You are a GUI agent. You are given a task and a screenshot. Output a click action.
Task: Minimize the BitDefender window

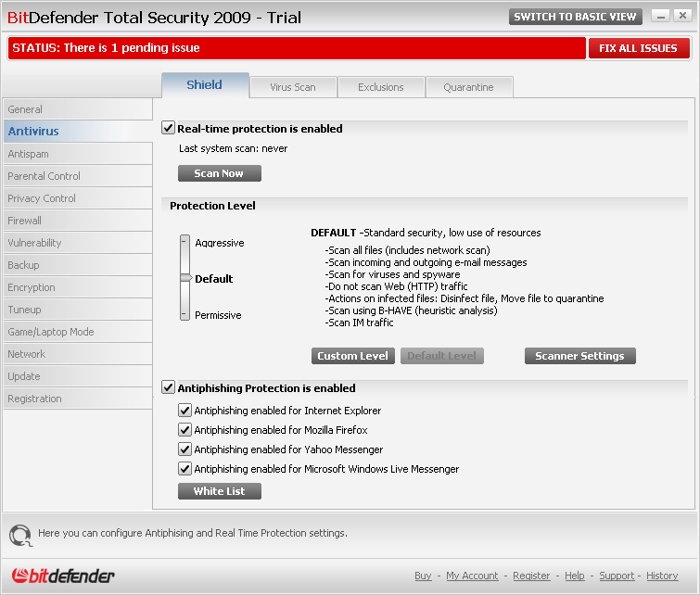661,16
